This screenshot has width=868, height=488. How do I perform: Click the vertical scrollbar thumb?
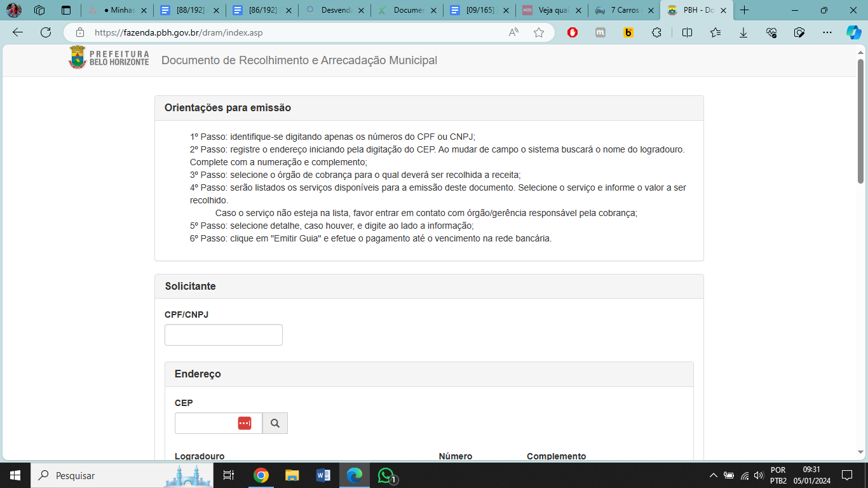point(861,121)
